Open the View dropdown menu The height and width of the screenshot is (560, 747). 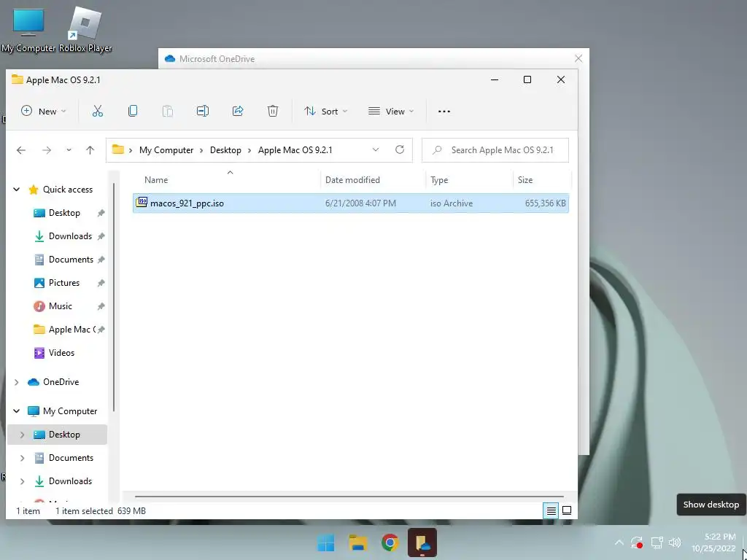coord(391,111)
